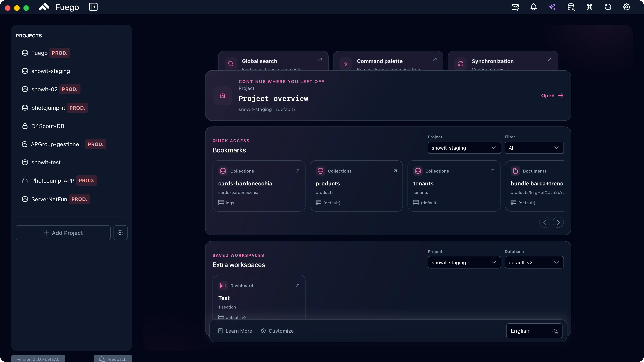Click the Synchronization arrows icon
The image size is (644, 362).
coord(461,64)
